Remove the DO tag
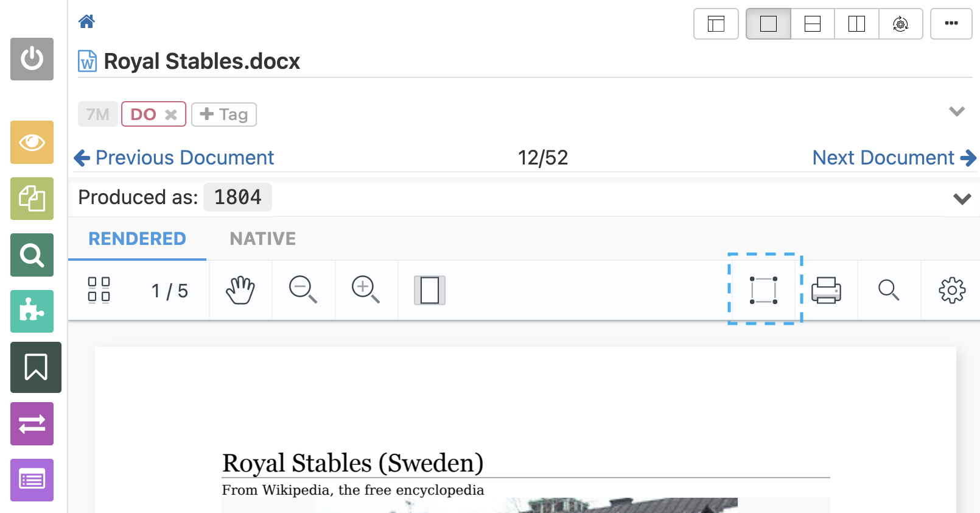980x513 pixels. point(171,115)
